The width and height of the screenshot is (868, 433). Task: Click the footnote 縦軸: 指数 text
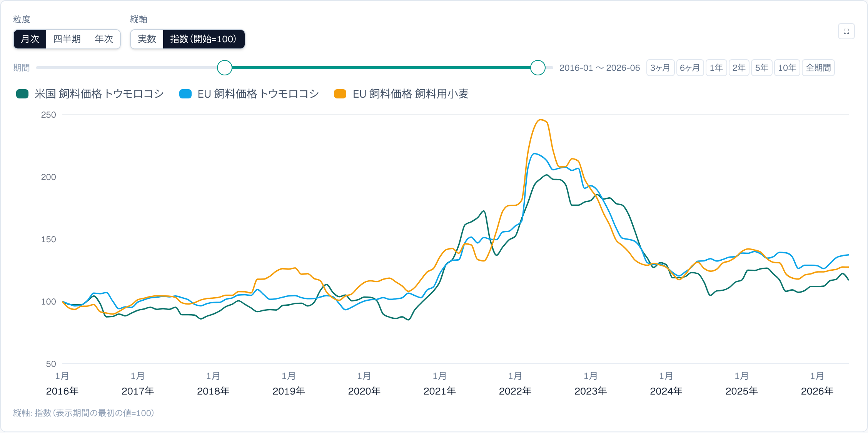83,413
